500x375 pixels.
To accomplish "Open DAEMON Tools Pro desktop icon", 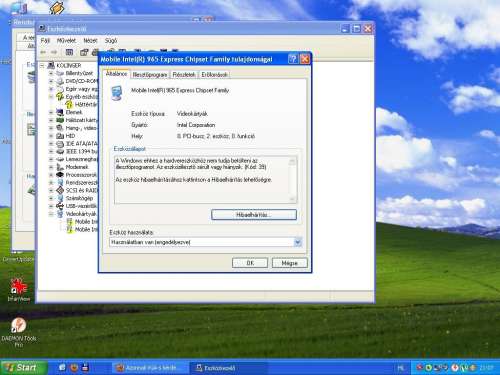I will click(x=19, y=325).
